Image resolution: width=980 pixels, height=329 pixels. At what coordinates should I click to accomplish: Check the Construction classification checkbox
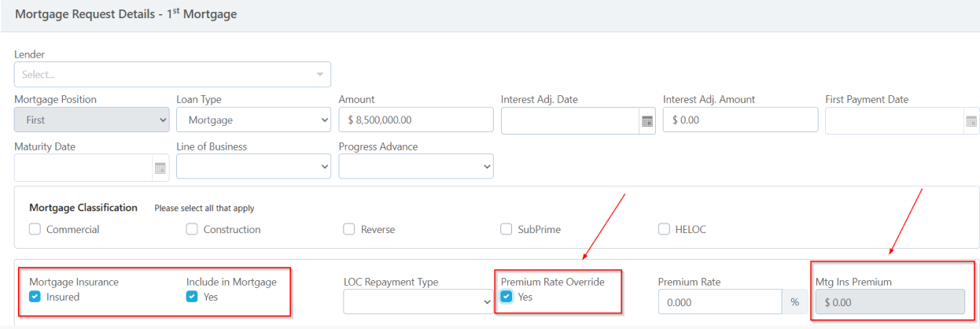(192, 230)
